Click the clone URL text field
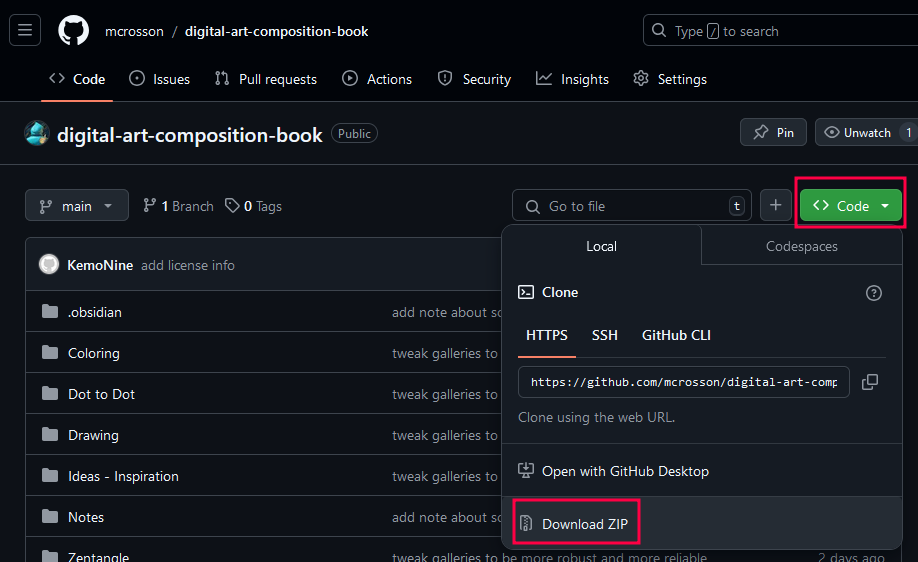Image resolution: width=918 pixels, height=562 pixels. (683, 382)
